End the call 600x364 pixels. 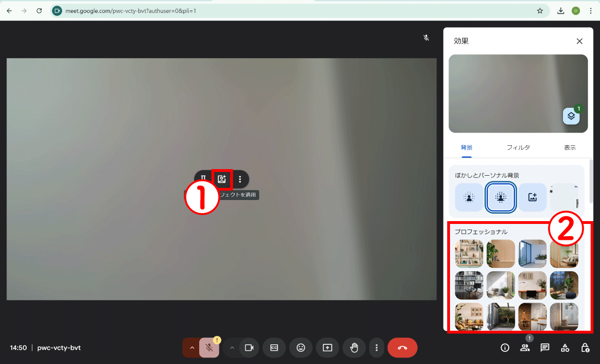(401, 348)
